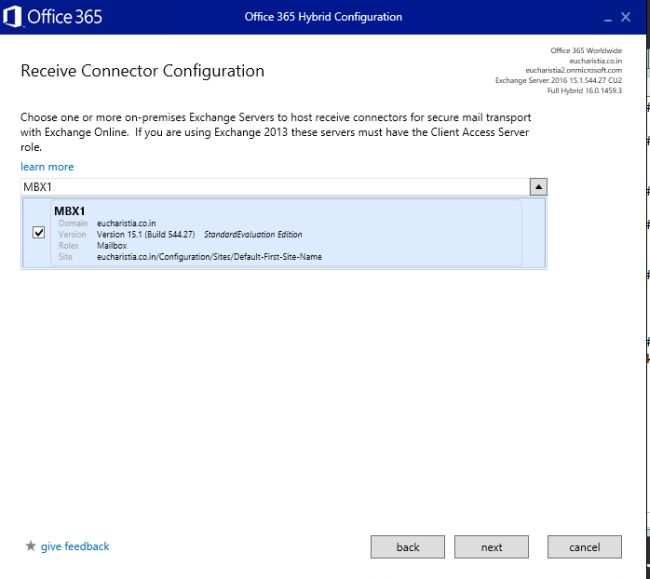Minimize the Hybrid Configuration window
Viewport: 650px width, 579px height.
(x=608, y=18)
